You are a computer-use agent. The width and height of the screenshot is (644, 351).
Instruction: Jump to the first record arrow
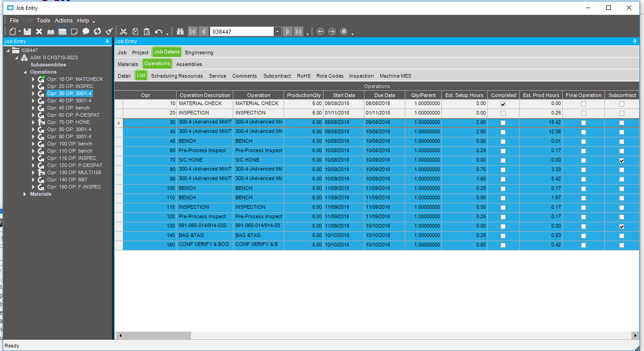pyautogui.click(x=193, y=31)
